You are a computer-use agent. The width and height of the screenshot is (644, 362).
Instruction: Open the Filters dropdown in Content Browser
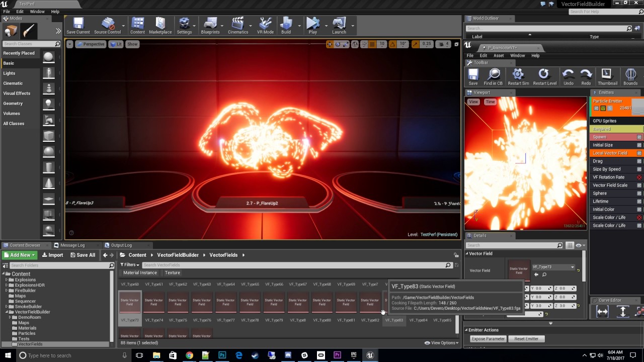pyautogui.click(x=129, y=265)
